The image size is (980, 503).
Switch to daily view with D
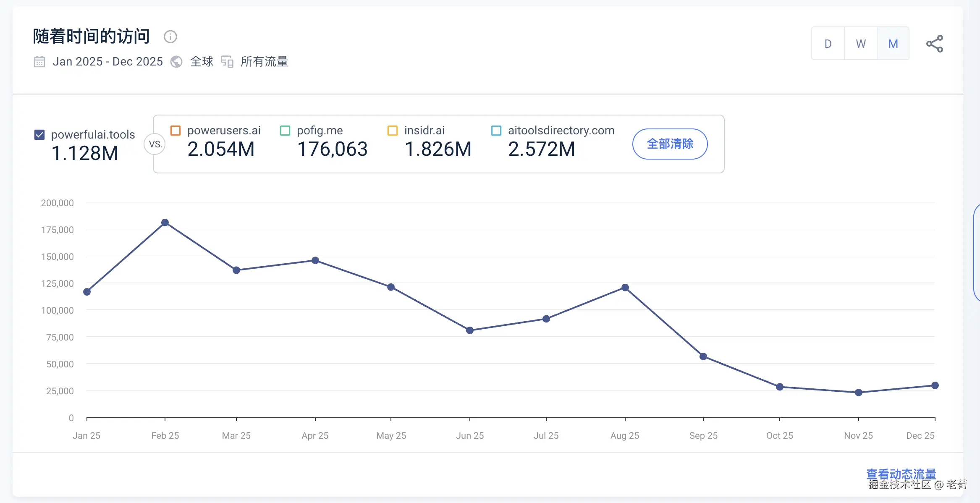click(x=828, y=44)
